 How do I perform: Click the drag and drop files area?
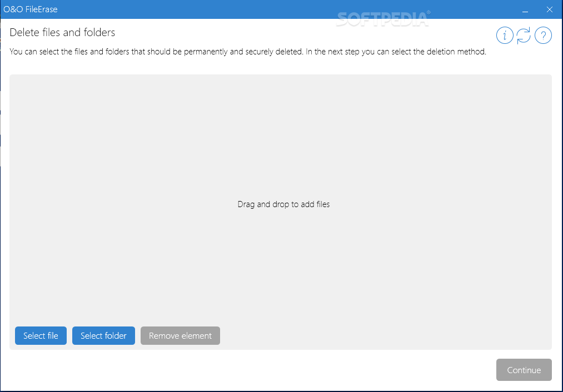pyautogui.click(x=281, y=212)
